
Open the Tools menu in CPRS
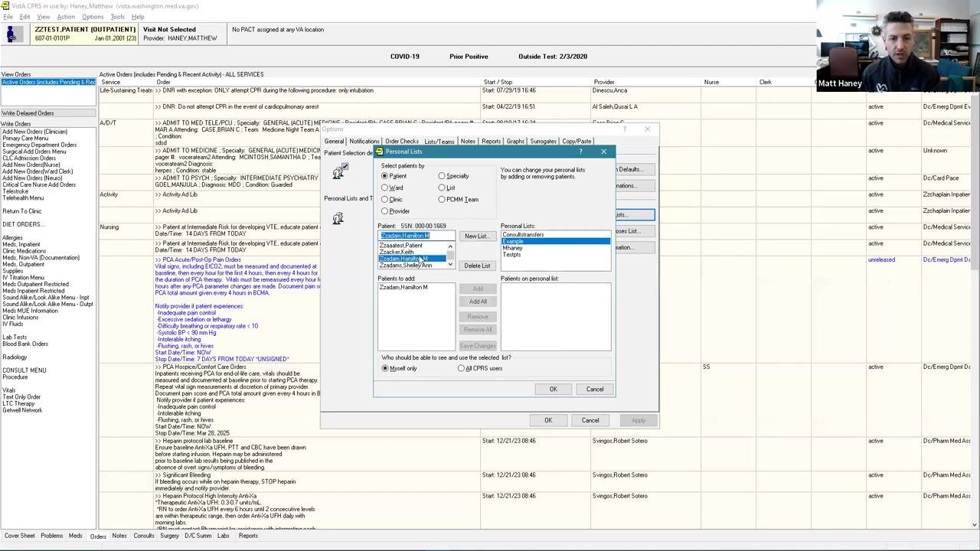[x=117, y=17]
